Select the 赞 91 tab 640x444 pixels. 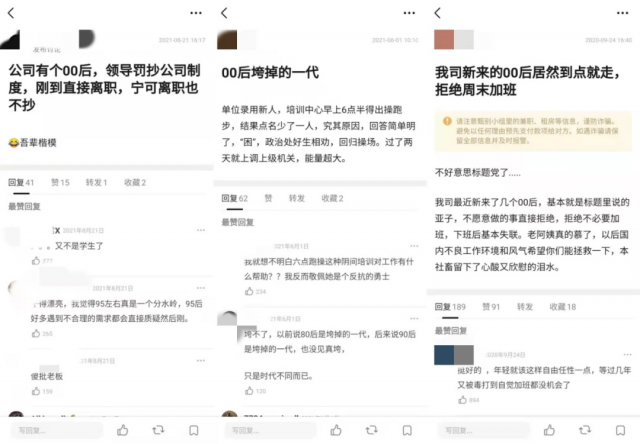pyautogui.click(x=491, y=307)
